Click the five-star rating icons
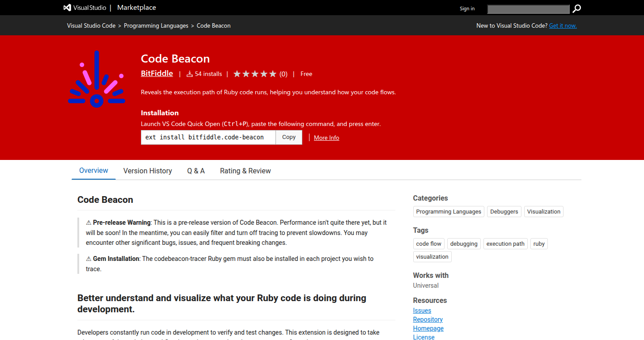The width and height of the screenshot is (644, 340). click(x=255, y=74)
